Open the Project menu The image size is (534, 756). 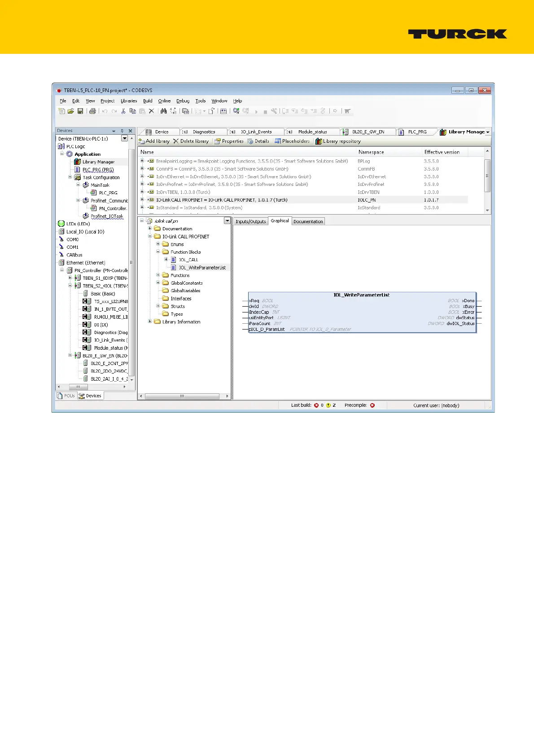tap(107, 101)
